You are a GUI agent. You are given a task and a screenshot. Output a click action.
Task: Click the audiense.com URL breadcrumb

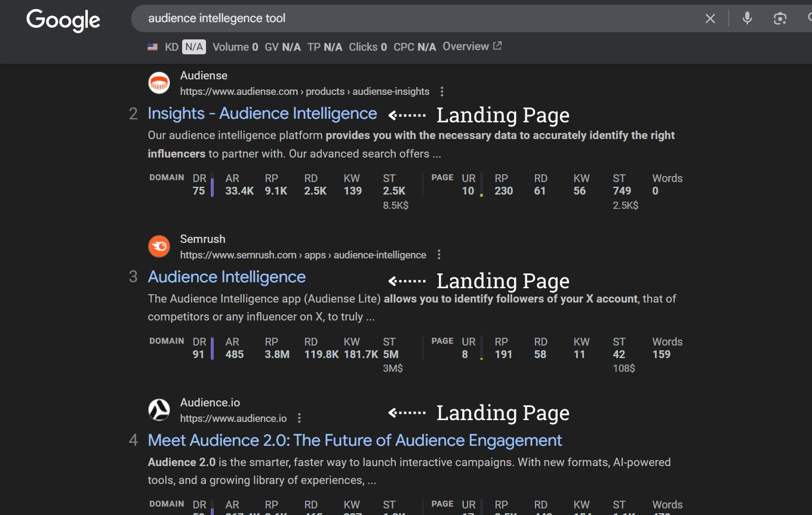(304, 92)
